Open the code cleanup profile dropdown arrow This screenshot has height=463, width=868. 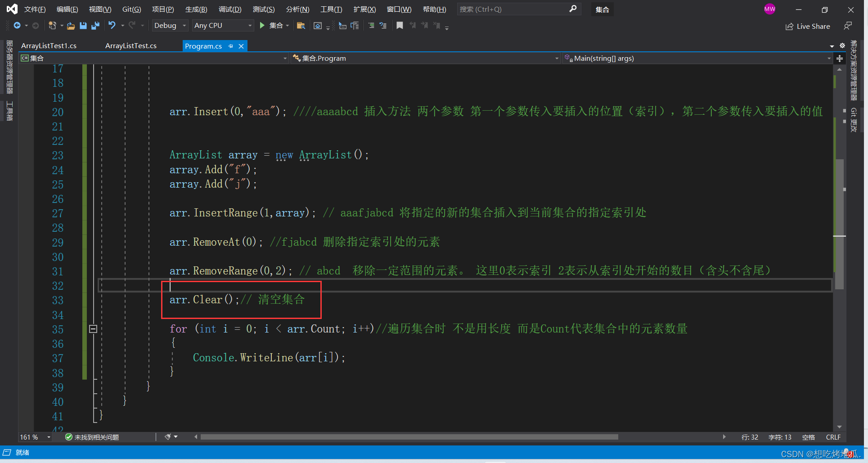176,437
